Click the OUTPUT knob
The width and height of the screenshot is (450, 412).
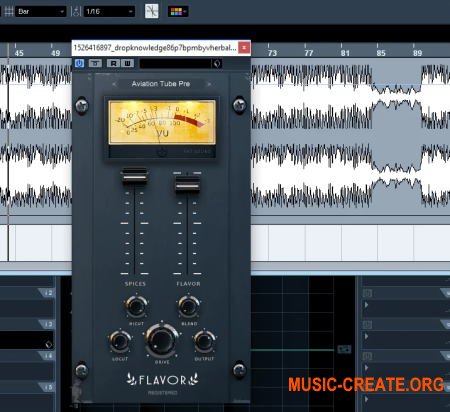(204, 341)
